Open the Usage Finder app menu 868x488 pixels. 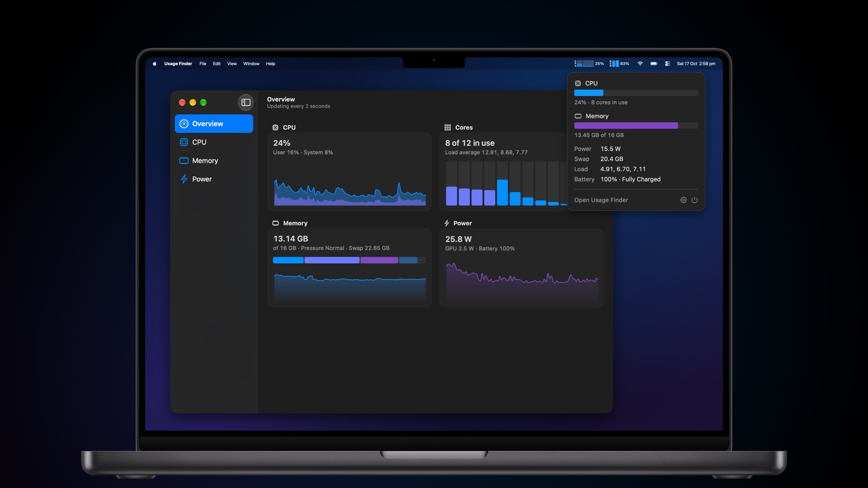tap(178, 64)
